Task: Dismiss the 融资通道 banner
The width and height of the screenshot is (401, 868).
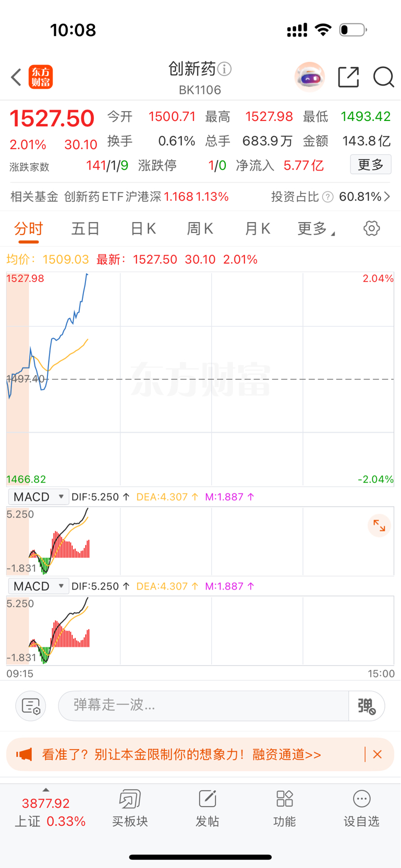Action: click(x=378, y=754)
